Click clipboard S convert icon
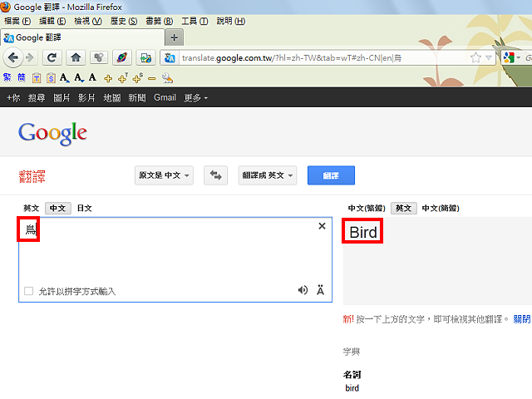 pyautogui.click(x=51, y=78)
